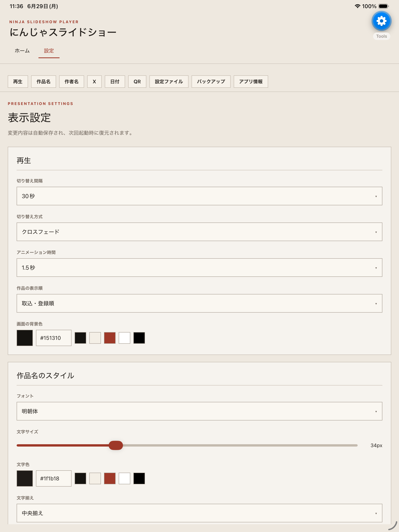Image resolution: width=399 pixels, height=532 pixels.
Task: Open the 文字揃え dropdown showing 中央揃え
Action: 199,513
